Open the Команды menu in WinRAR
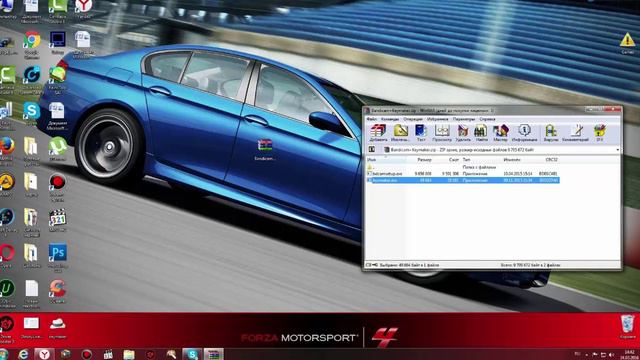This screenshot has height=360, width=640. point(389,119)
